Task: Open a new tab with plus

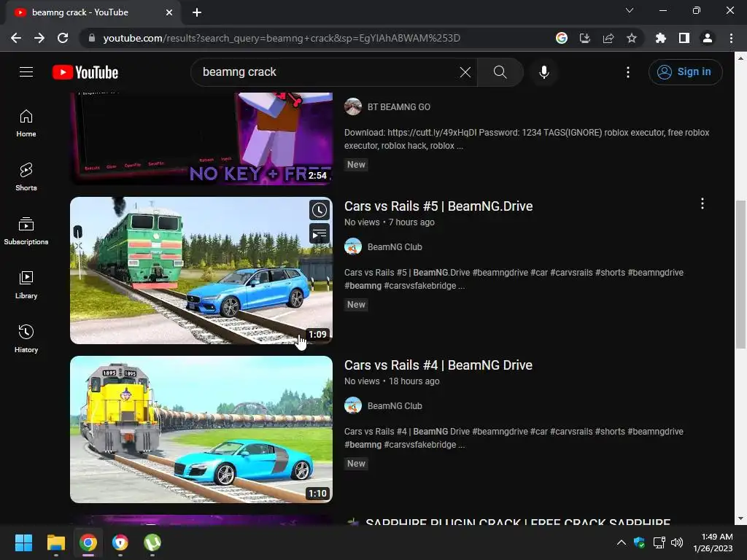Action: [x=197, y=12]
